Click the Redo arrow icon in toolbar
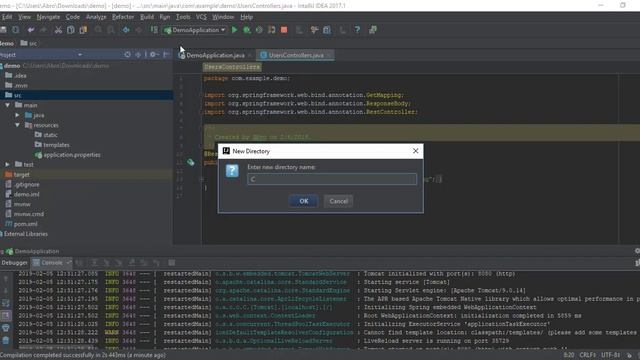 coord(43,30)
